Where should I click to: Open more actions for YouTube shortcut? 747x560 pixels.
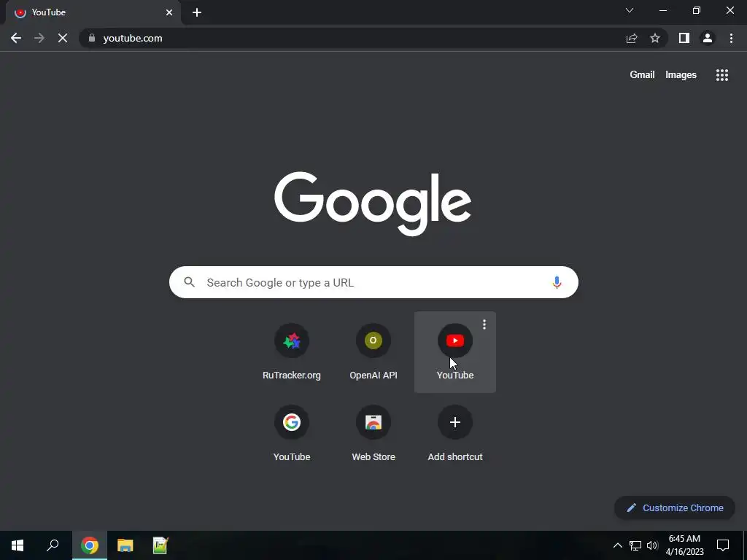[484, 324]
